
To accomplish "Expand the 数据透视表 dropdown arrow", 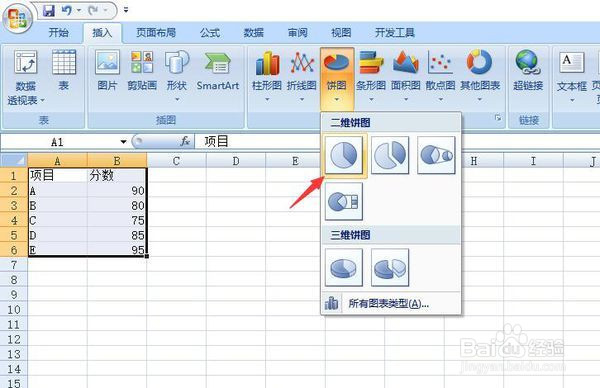I will pos(42,101).
